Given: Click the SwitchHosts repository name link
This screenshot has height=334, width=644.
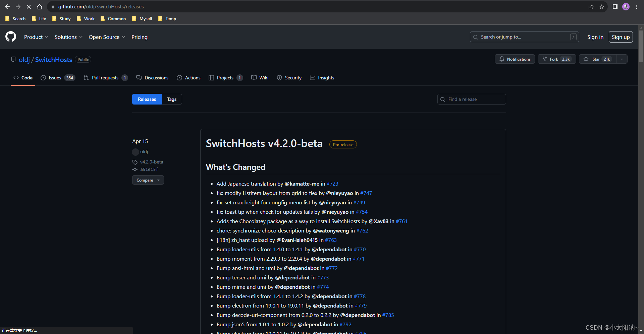Looking at the screenshot, I should tap(54, 60).
